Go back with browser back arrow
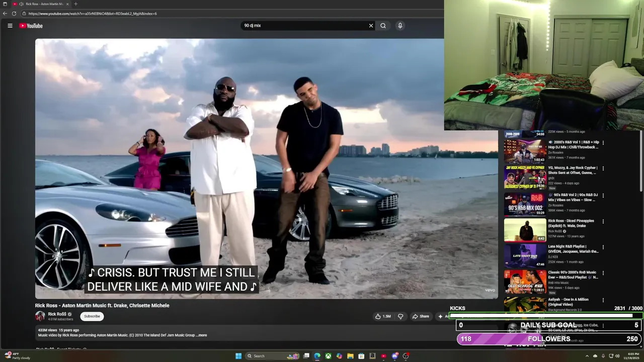Screen dimensions: 644x362 [5, 14]
